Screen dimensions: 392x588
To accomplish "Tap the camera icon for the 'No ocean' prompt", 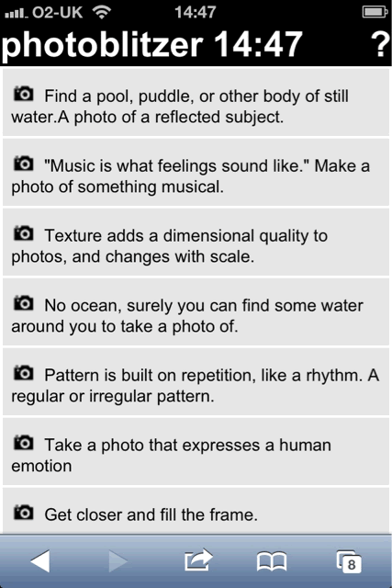I will point(24,303).
